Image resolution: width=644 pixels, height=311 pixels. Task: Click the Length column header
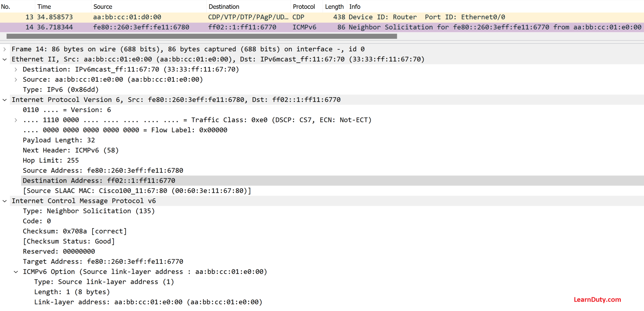click(334, 6)
